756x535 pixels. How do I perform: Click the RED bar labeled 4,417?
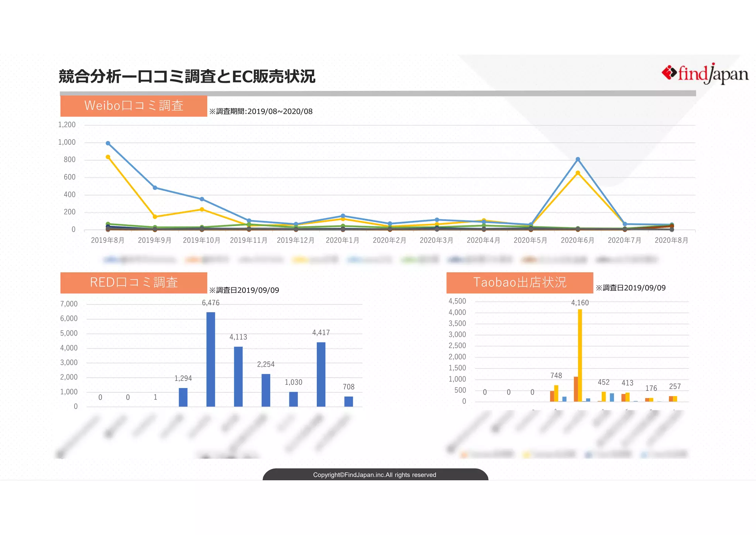coord(321,375)
